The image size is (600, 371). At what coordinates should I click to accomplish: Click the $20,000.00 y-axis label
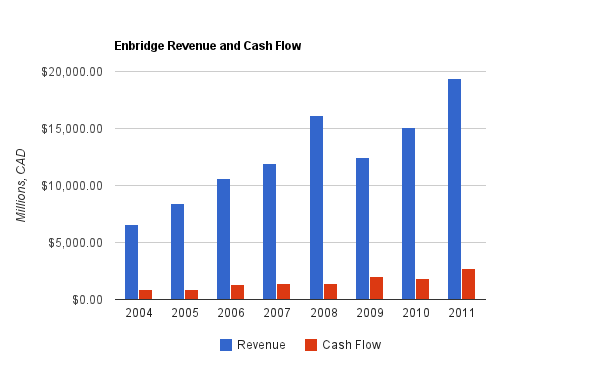[x=72, y=72]
